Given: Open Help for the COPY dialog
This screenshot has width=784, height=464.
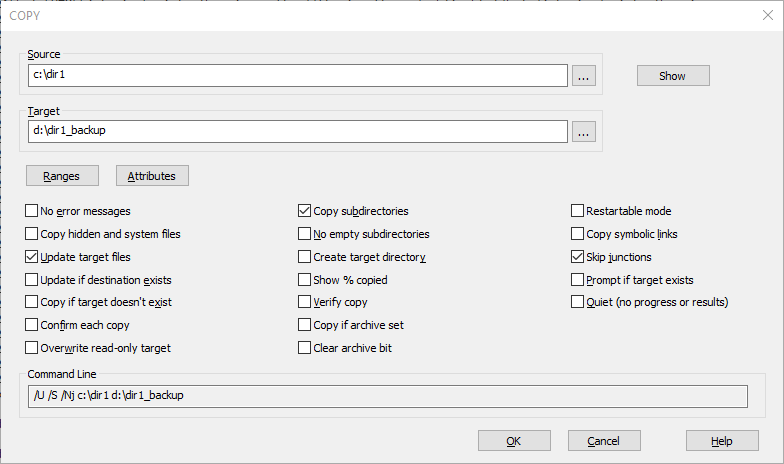Looking at the screenshot, I should click(722, 440).
